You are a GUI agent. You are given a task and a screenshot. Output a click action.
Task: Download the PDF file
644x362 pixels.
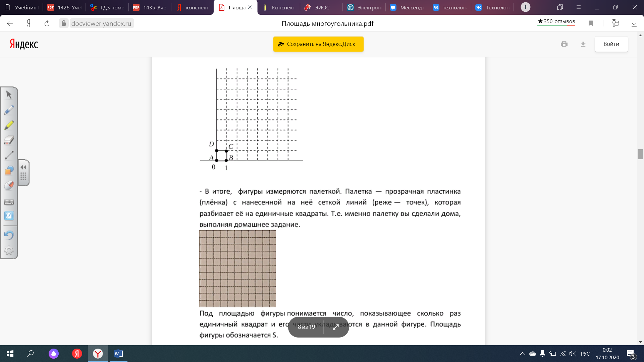pos(583,44)
